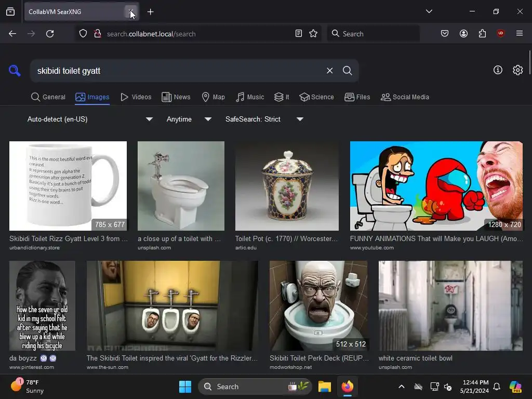Screen dimensions: 532x399
Task: Switch to the Social Media category
Action: click(405, 97)
